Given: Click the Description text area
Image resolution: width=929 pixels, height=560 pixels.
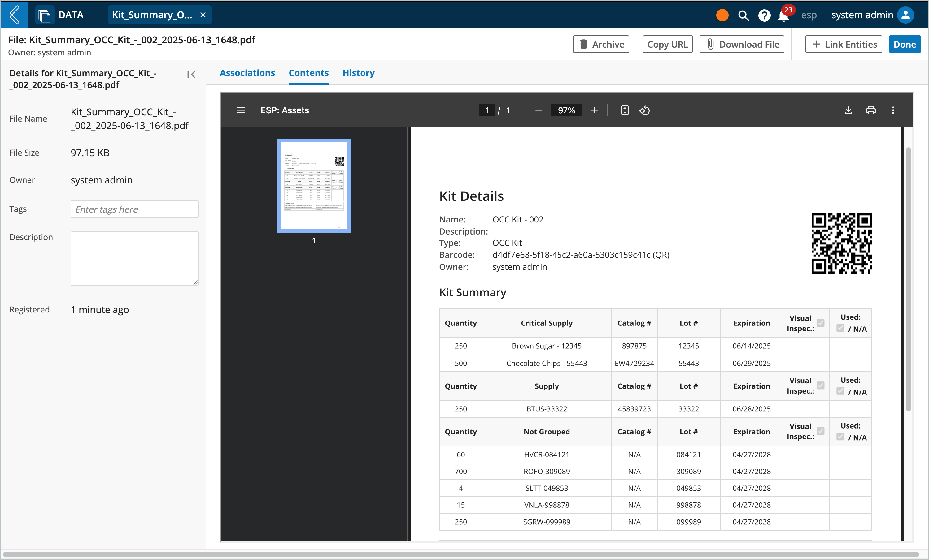Looking at the screenshot, I should (x=135, y=258).
